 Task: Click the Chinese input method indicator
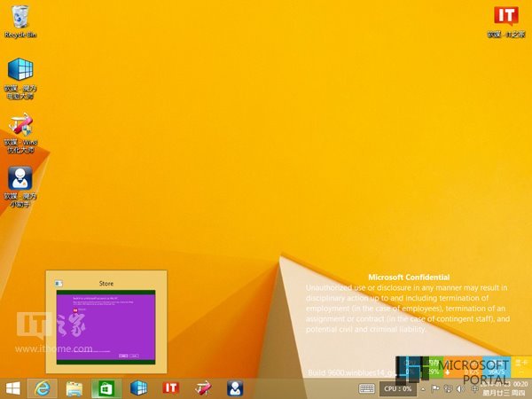[x=474, y=389]
